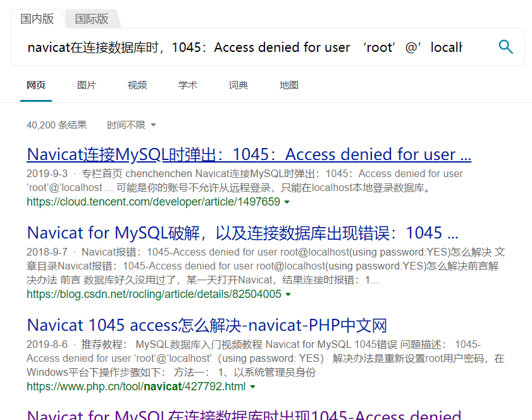Switch to the 国际版 tab
Image resolution: width=532 pixels, height=420 pixels.
point(91,18)
